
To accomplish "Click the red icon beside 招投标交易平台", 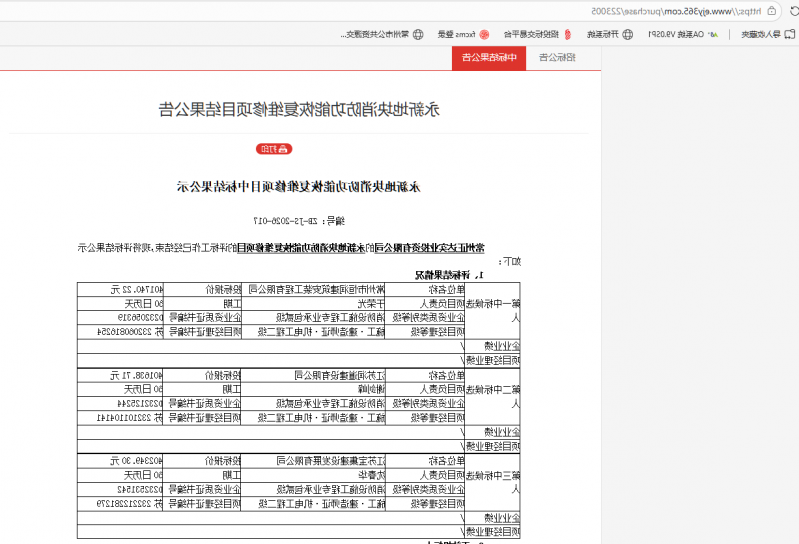I will click(x=568, y=34).
